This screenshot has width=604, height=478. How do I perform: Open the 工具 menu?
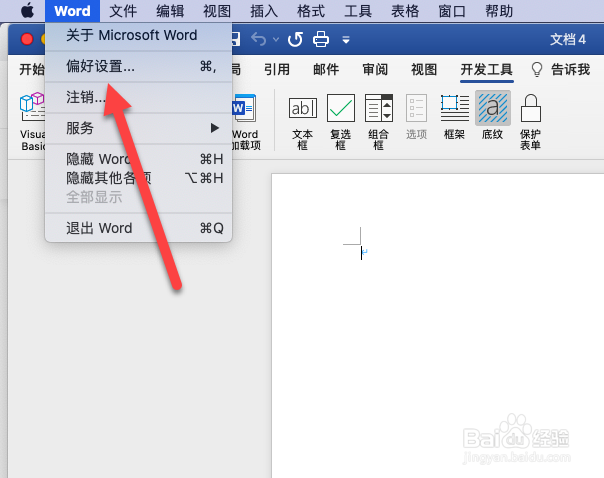358,11
